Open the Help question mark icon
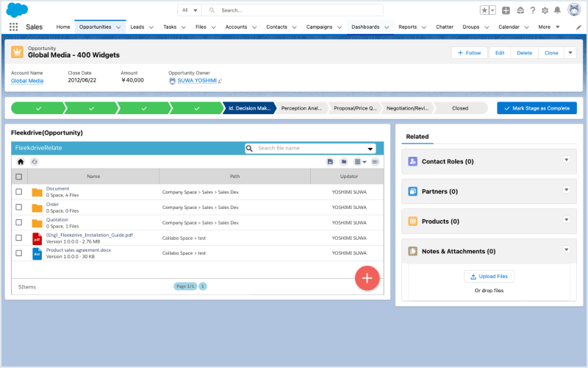Viewport: 588px width, 368px height. tap(532, 10)
